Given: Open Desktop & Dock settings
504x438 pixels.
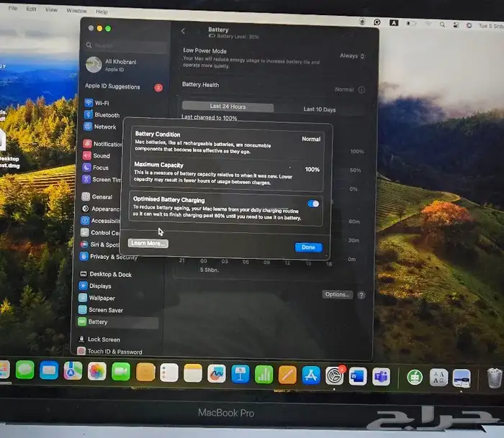Looking at the screenshot, I should click(106, 274).
